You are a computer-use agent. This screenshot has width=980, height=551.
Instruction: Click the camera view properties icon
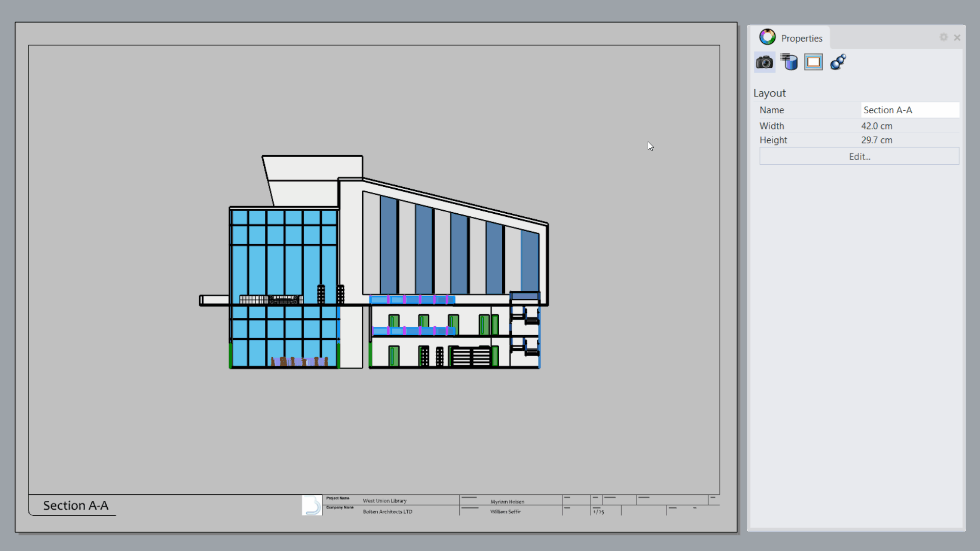coord(764,62)
